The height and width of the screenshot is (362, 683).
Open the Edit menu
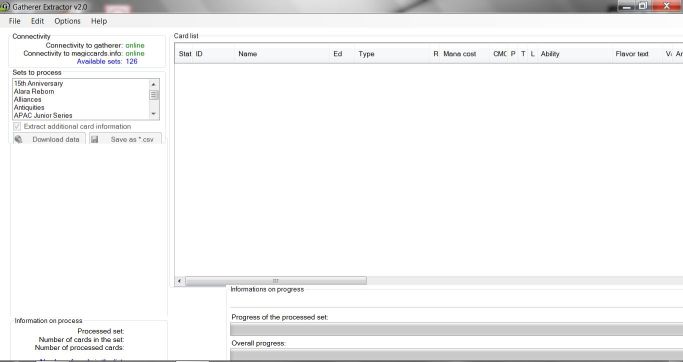coord(37,21)
